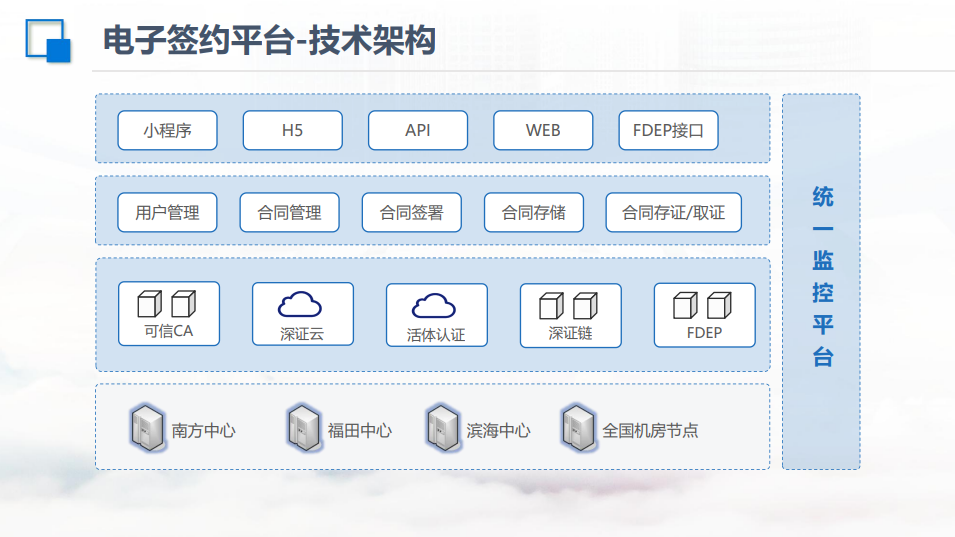Select the H5 box

point(292,130)
